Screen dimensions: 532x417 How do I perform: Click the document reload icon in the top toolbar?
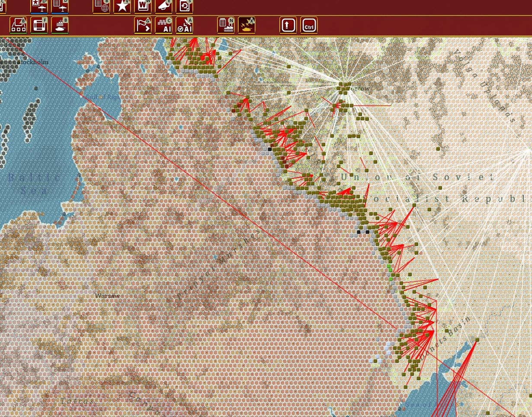(x=184, y=6)
